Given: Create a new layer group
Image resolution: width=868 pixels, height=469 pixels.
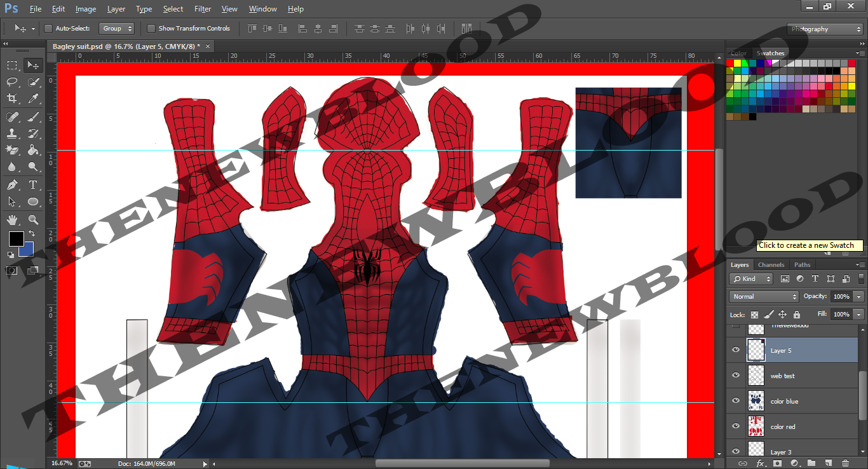Looking at the screenshot, I should coord(811,463).
